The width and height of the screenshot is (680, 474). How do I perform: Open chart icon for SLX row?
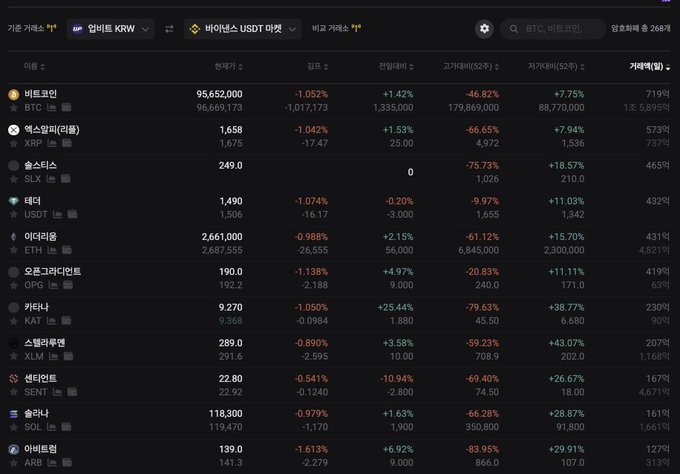coord(51,178)
